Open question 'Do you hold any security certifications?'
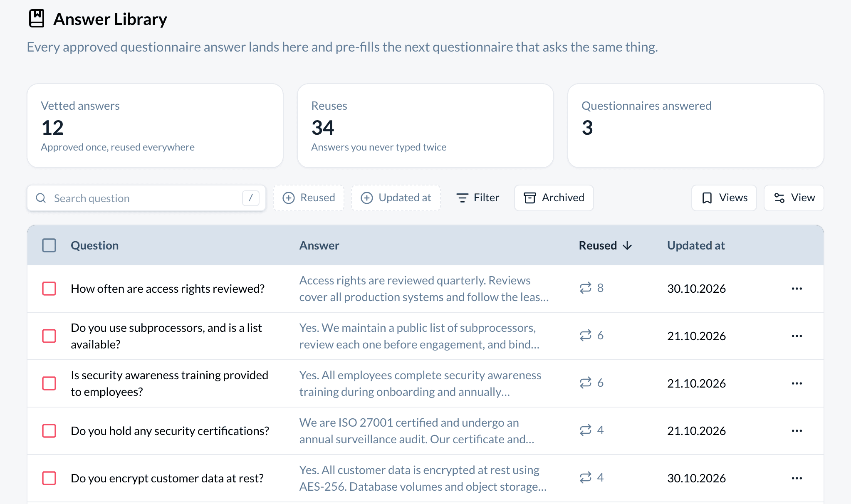Viewport: 851px width, 504px height. tap(170, 431)
